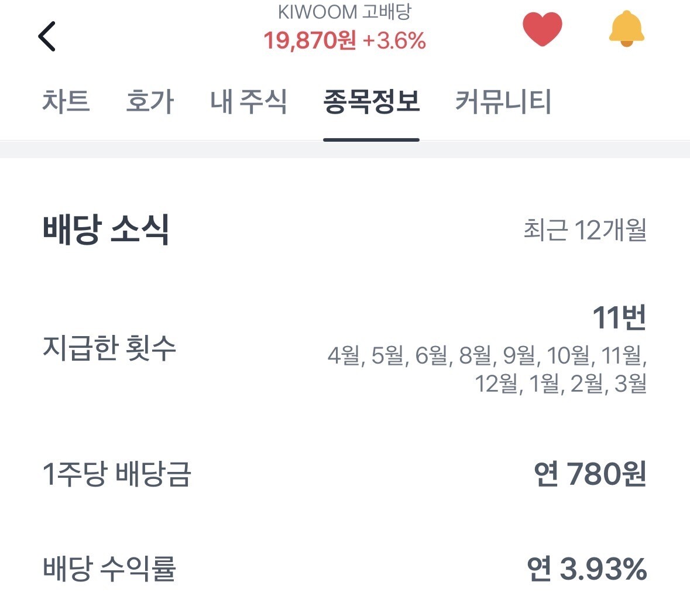
Task: Go to the 커뮤니티 tab
Action: pyautogui.click(x=503, y=101)
